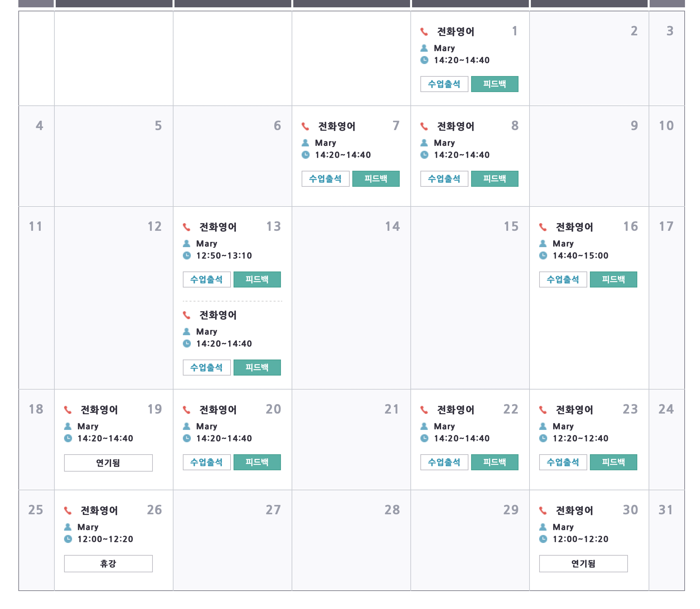The width and height of the screenshot is (700, 609).
Task: Open 피드백 for day 13's 14:20 lesson
Action: tap(257, 368)
